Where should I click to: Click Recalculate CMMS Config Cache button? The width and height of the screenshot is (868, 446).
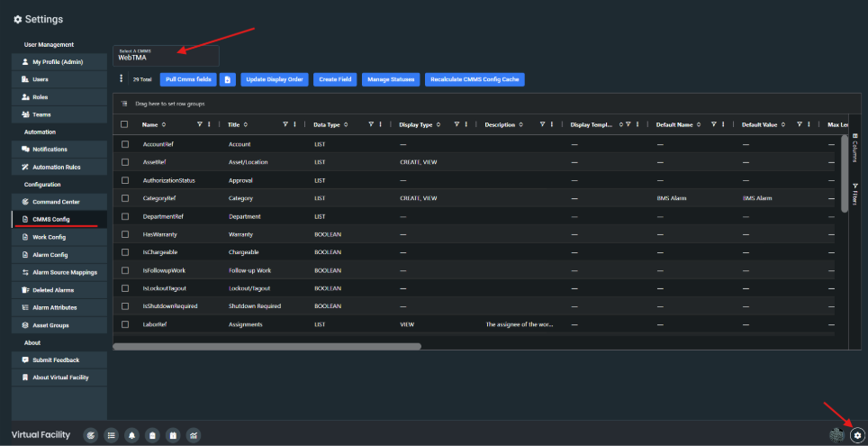coord(475,79)
